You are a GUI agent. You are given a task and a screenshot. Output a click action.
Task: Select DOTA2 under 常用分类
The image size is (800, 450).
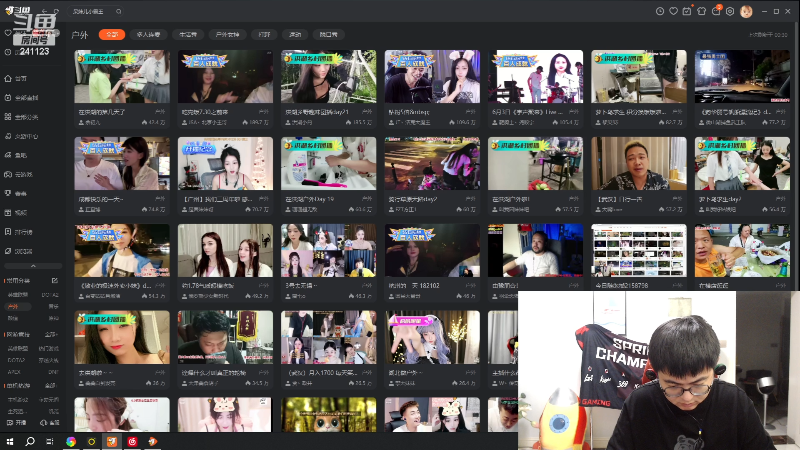click(x=50, y=295)
